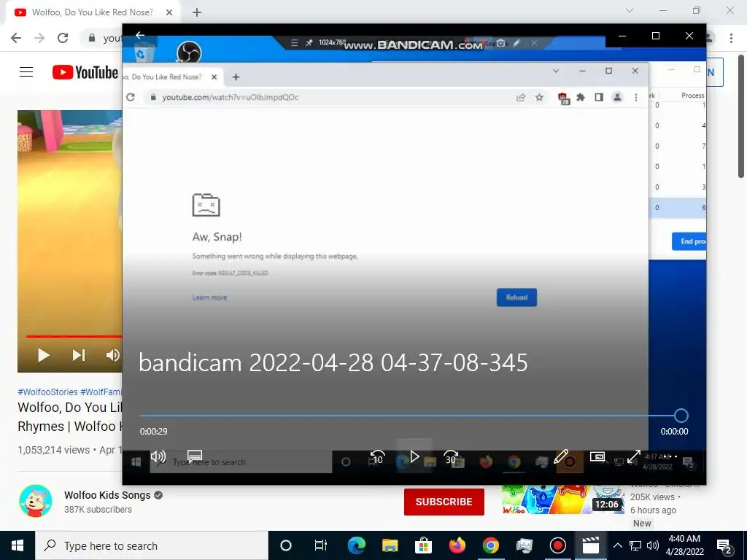Click the red YouTube progress bar
Screen dimensions: 747x560
[74, 336]
